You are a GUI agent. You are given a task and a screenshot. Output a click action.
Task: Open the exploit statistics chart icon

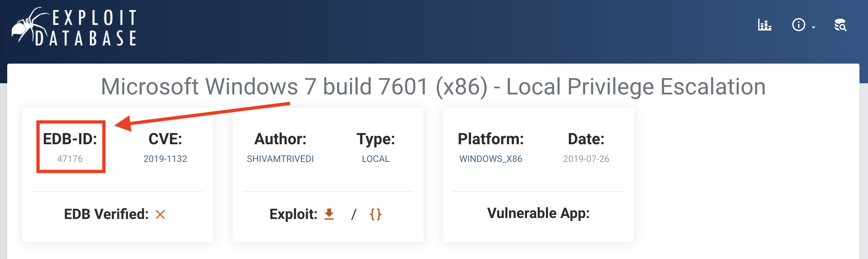tap(764, 25)
